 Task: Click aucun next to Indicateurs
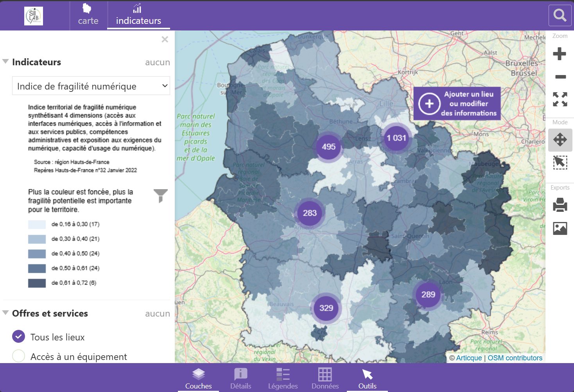[158, 62]
